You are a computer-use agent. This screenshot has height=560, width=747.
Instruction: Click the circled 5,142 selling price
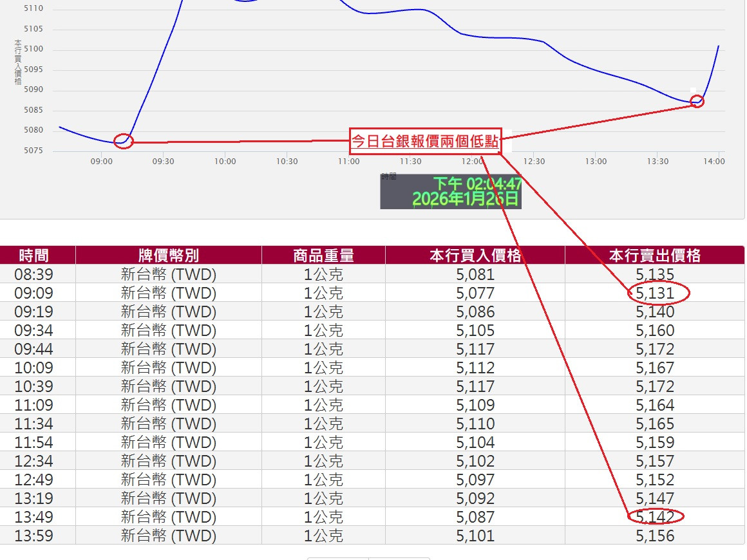tap(655, 517)
